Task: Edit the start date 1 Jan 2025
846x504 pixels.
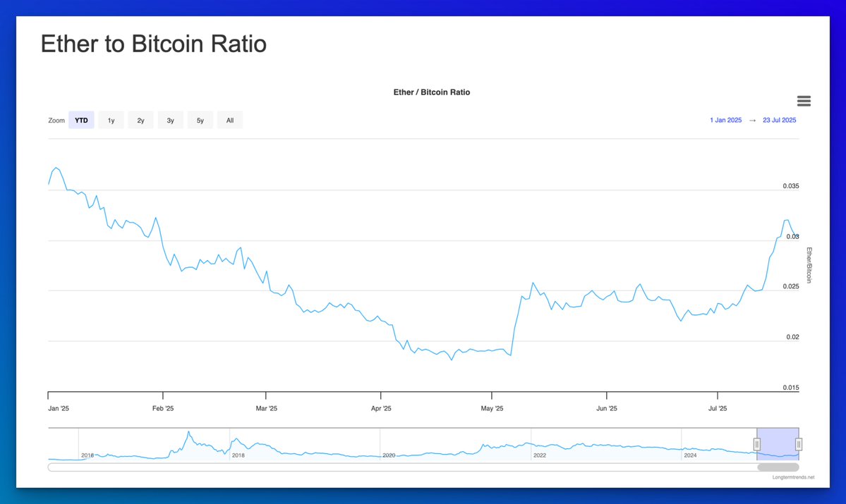Action: tap(725, 121)
